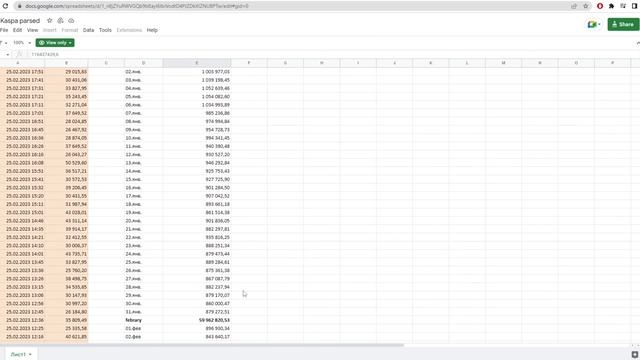Select the highlighted column E header
640x360 pixels.
[197, 63]
